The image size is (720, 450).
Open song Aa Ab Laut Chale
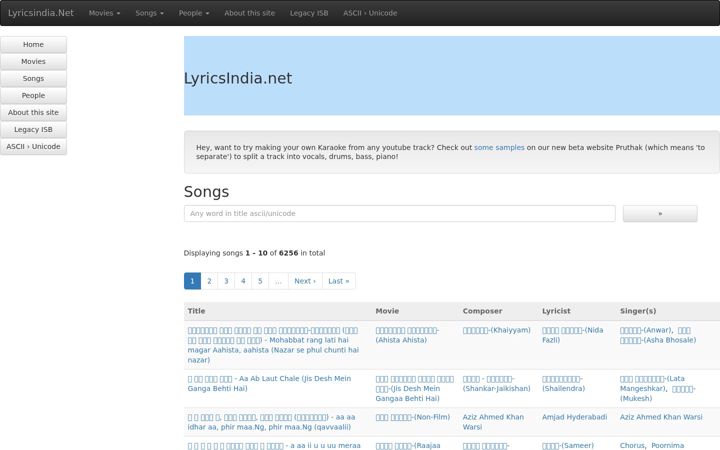tap(269, 383)
